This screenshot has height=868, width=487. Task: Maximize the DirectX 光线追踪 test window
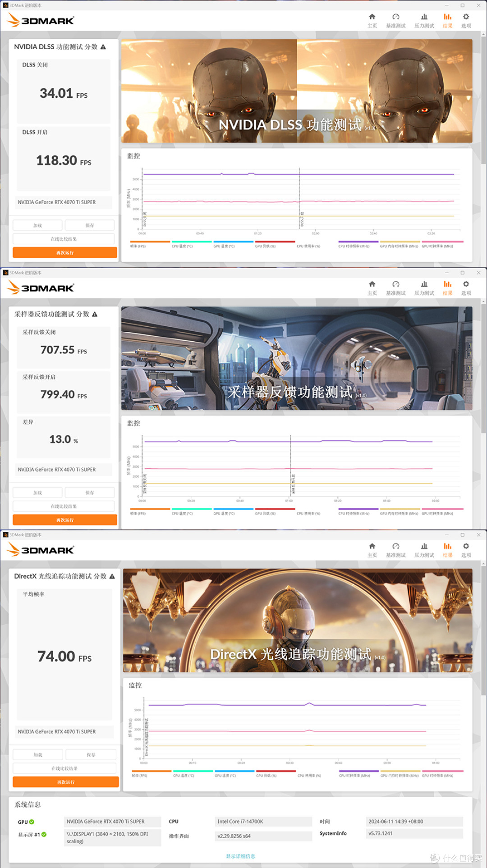pyautogui.click(x=462, y=535)
